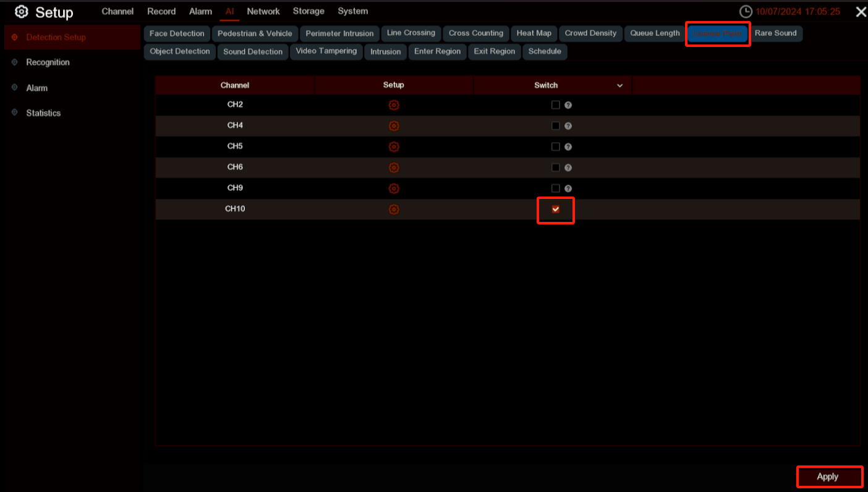868x492 pixels.
Task: Close the Setup window with X
Action: [x=860, y=12]
